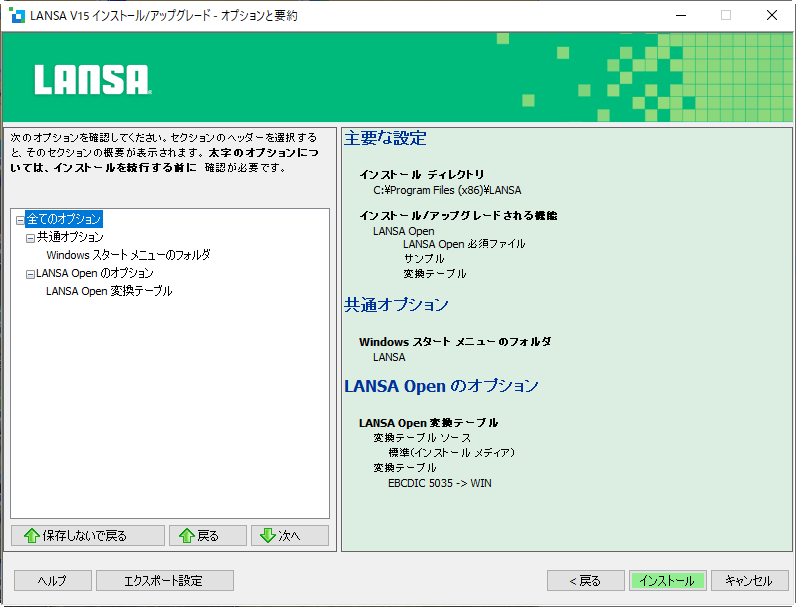The width and height of the screenshot is (796, 607).
Task: Minimize the installer window
Action: (681, 15)
